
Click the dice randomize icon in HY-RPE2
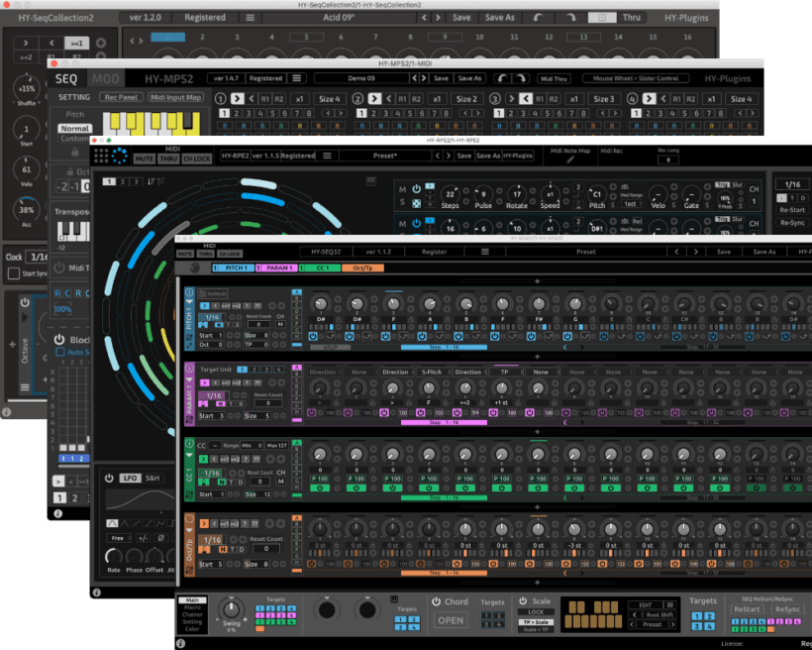pos(416,203)
